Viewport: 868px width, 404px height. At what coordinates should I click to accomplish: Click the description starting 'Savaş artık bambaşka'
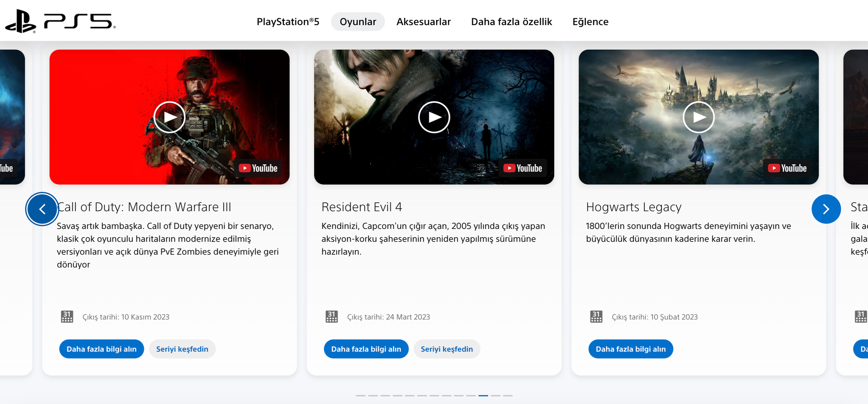coord(168,245)
